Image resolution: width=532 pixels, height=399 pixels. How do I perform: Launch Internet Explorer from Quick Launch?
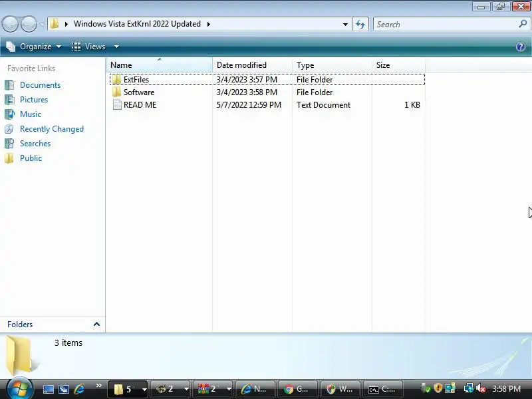[79, 389]
